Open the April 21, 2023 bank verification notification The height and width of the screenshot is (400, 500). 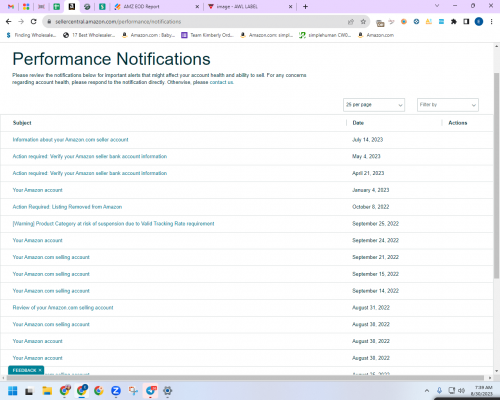pos(90,173)
